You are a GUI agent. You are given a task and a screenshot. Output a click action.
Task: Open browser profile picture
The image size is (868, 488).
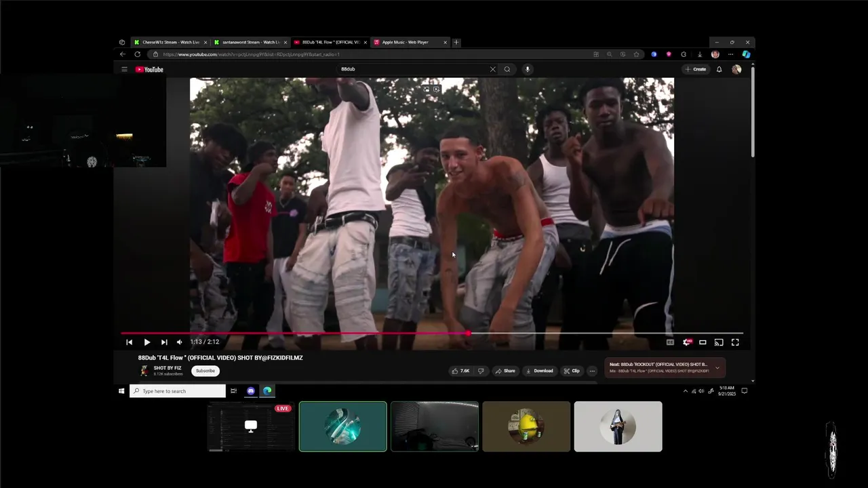point(715,54)
